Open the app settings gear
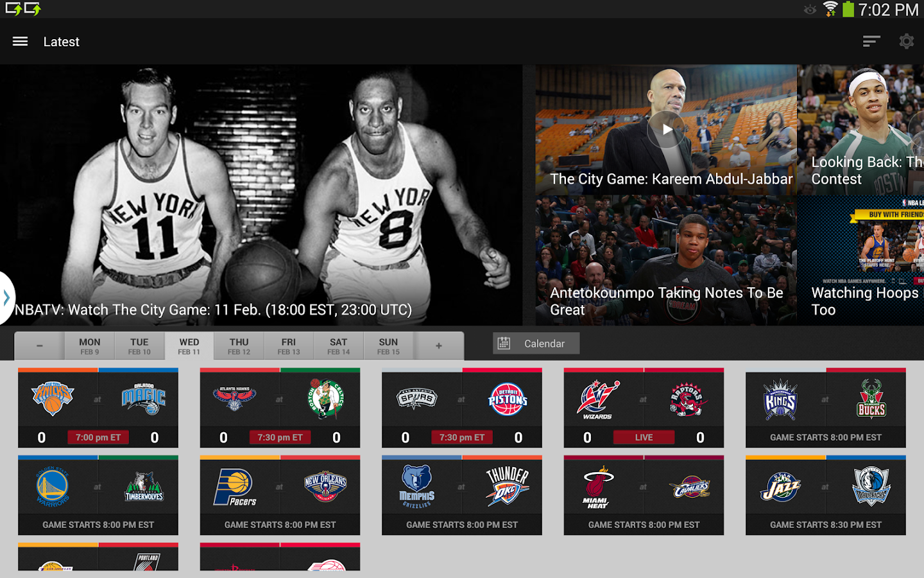924x578 pixels. tap(907, 41)
